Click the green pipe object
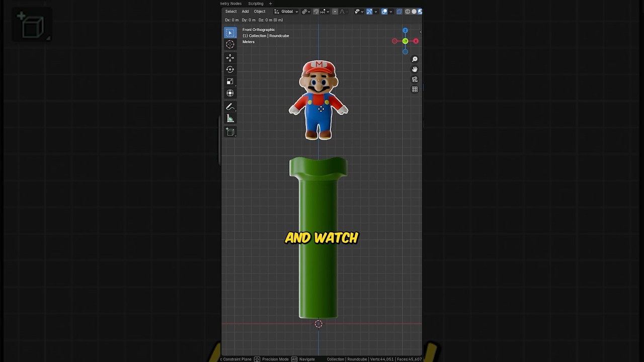This screenshot has height=362, width=644. coord(318,237)
